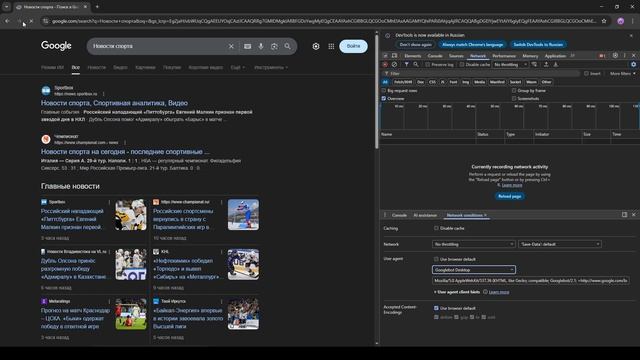Check Disable cache in Network toolbar
Viewport: 640px width, 360px height.
tap(462, 64)
